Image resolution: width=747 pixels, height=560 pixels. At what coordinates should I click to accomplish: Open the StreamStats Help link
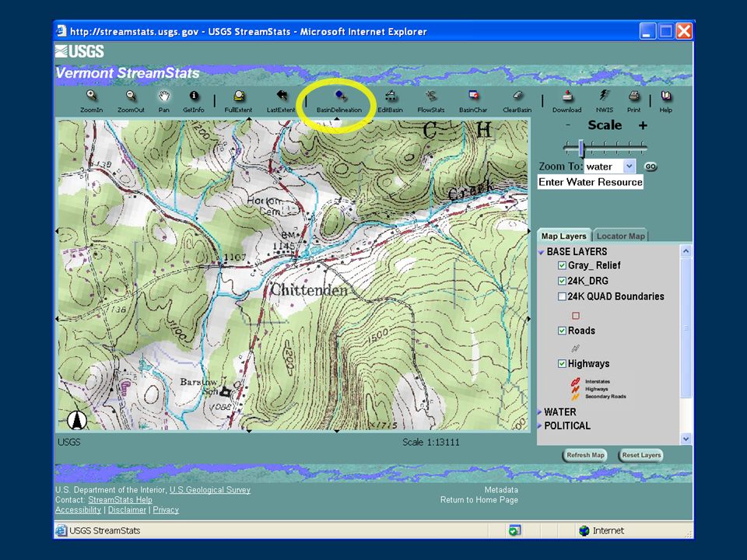click(x=120, y=500)
